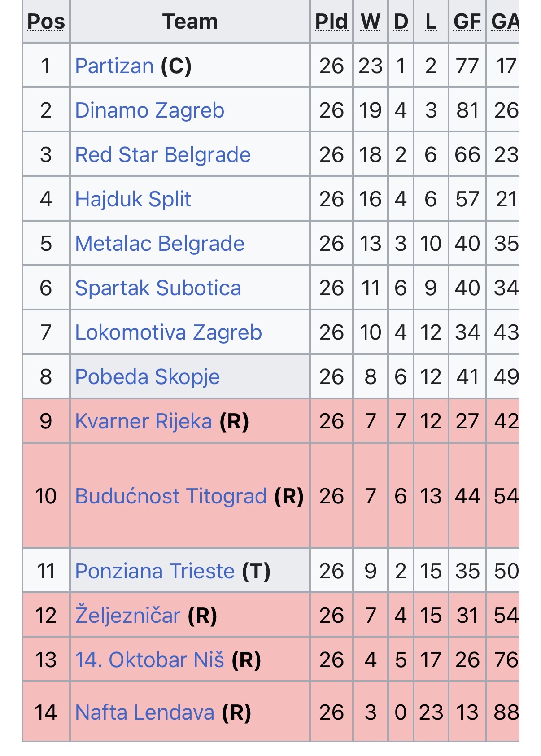The height and width of the screenshot is (756, 541).
Task: Open the Nafta Lendava link
Action: [144, 712]
